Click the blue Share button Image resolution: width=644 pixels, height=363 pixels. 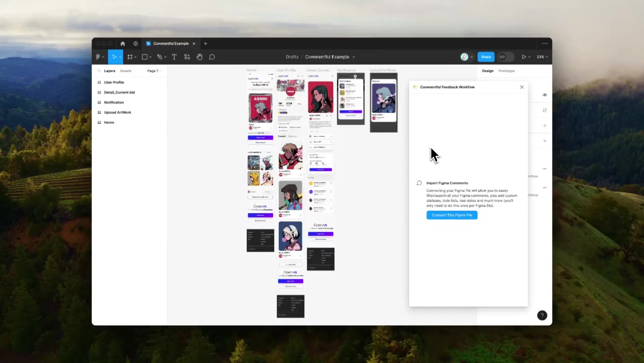pyautogui.click(x=486, y=57)
